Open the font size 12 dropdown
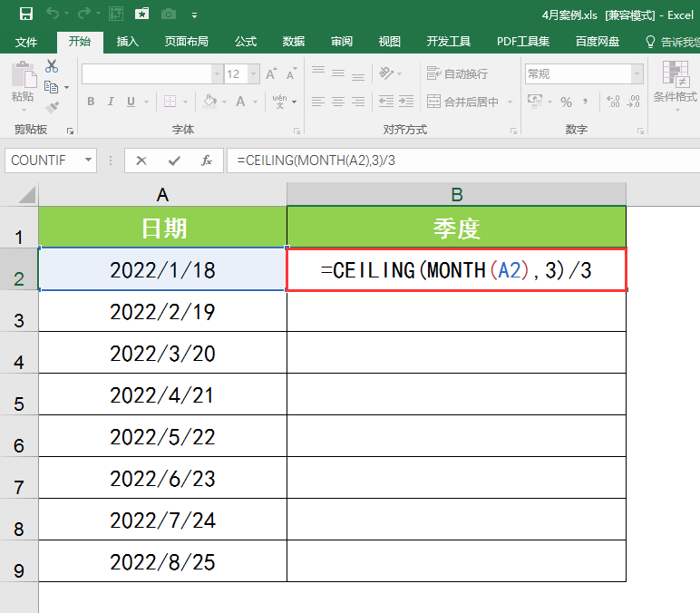Viewport: 700px width, 613px height. 254,73
